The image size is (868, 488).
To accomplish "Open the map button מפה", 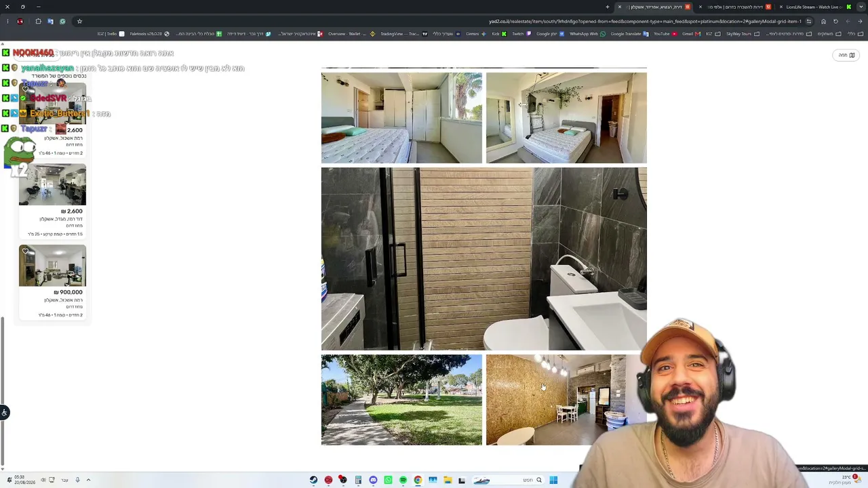I will click(847, 55).
